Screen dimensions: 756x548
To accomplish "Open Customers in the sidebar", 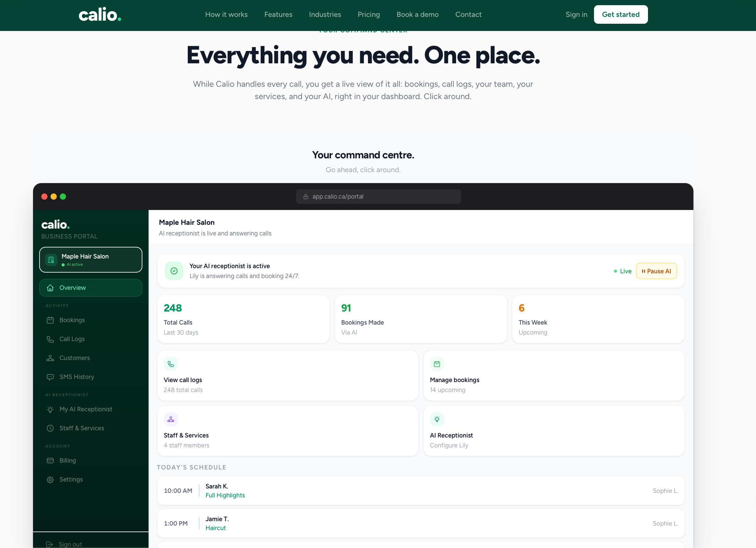I will pos(91,358).
